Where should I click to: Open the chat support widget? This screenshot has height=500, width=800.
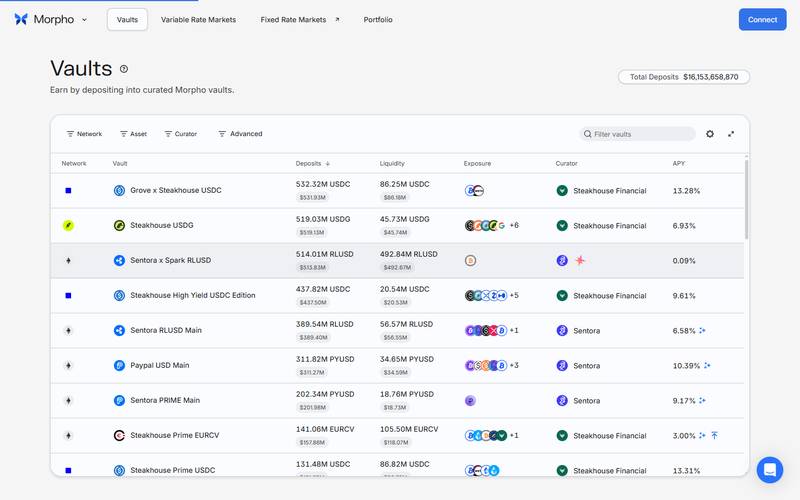(x=770, y=469)
